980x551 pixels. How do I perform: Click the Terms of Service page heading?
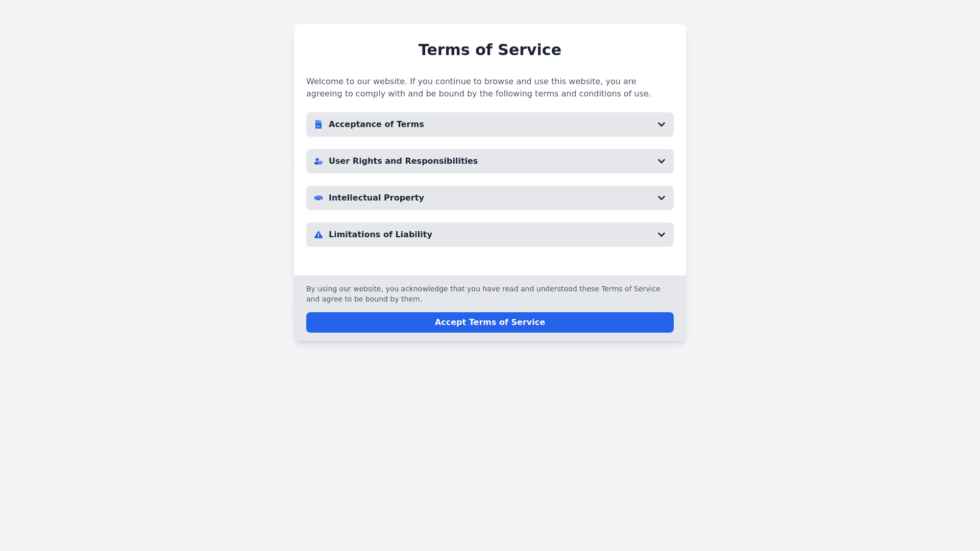tap(490, 50)
